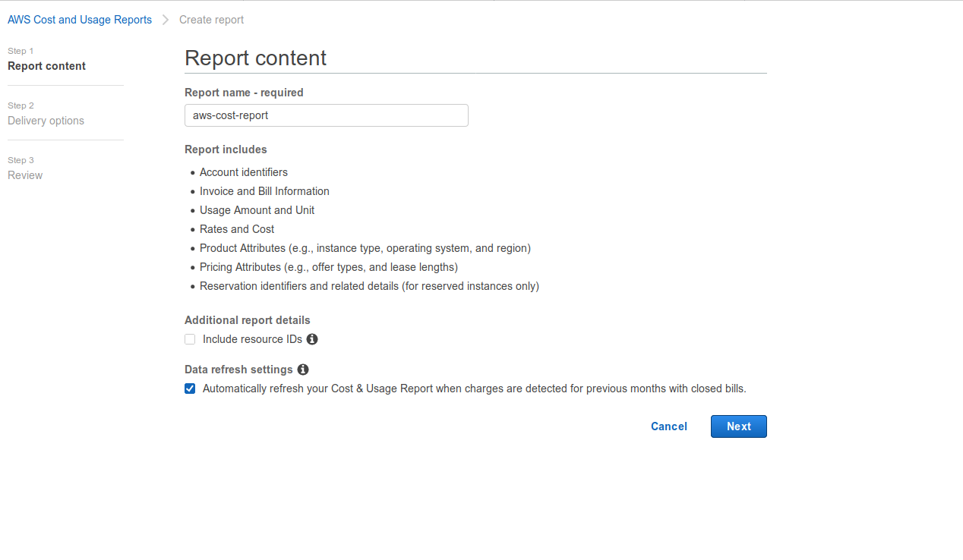Click 'Usage Amount and Unit' list item

[x=257, y=210]
